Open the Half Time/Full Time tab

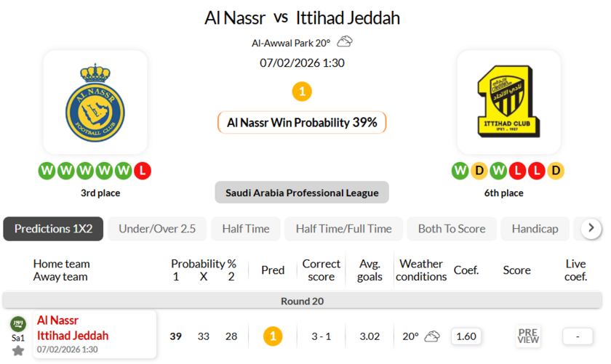[x=343, y=228]
